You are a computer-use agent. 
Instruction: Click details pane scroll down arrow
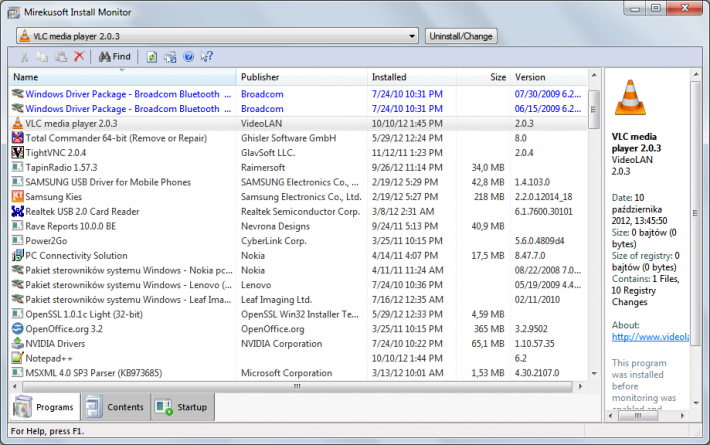pos(696,402)
